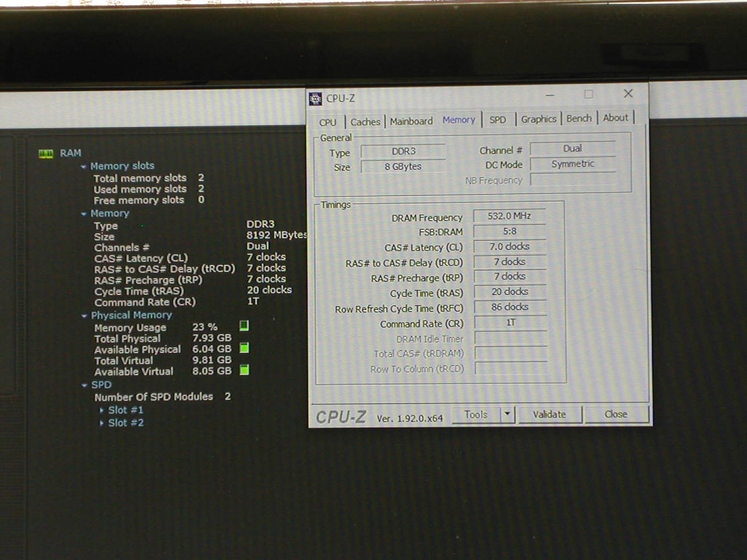Open the Mainboard tab
The width and height of the screenshot is (747, 560).
(411, 121)
